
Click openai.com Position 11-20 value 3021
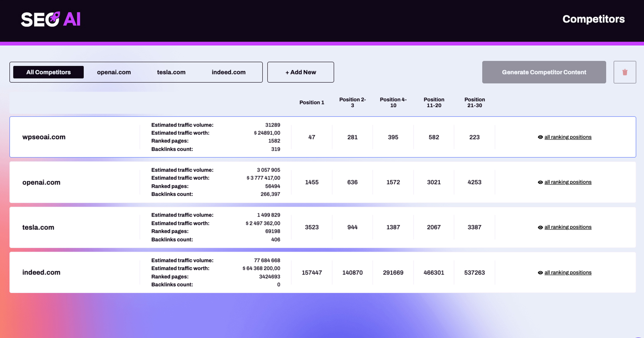point(434,182)
